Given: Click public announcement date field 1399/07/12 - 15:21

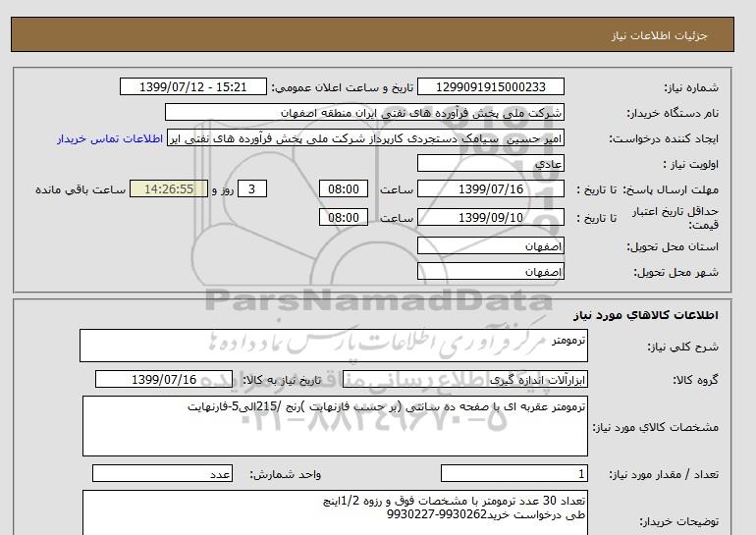Looking at the screenshot, I should pyautogui.click(x=192, y=87).
